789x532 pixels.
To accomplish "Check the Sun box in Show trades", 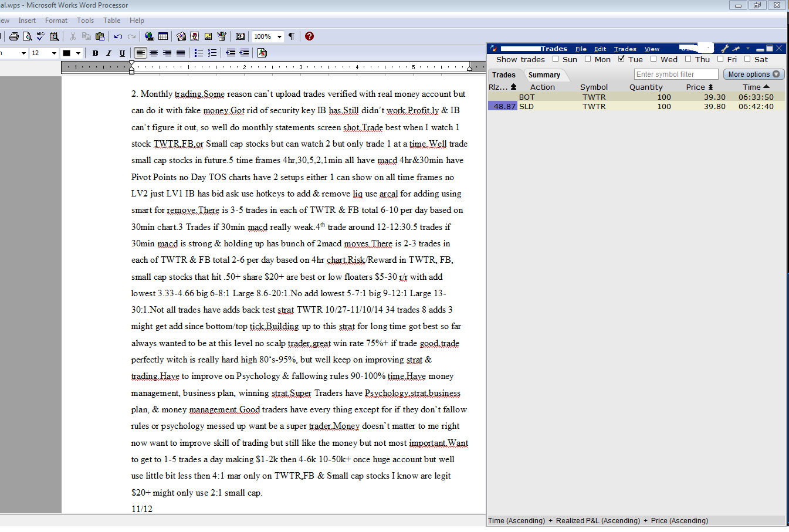I will 556,59.
